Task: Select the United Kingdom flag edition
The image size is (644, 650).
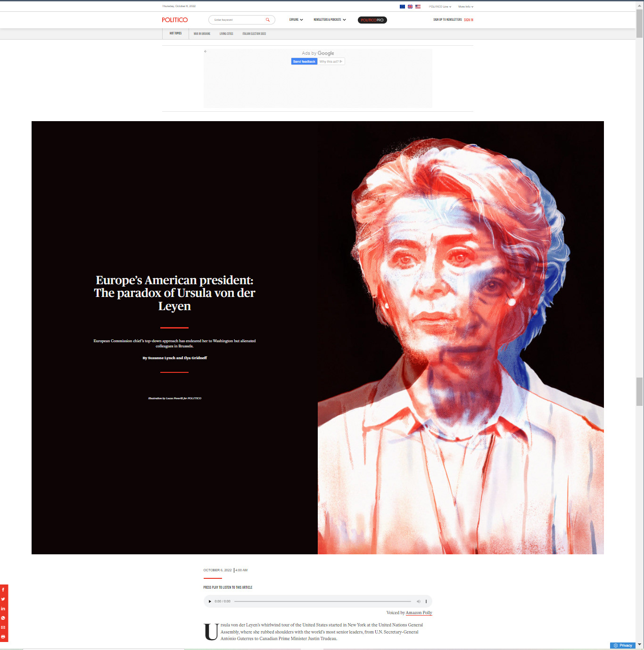Action: point(410,7)
